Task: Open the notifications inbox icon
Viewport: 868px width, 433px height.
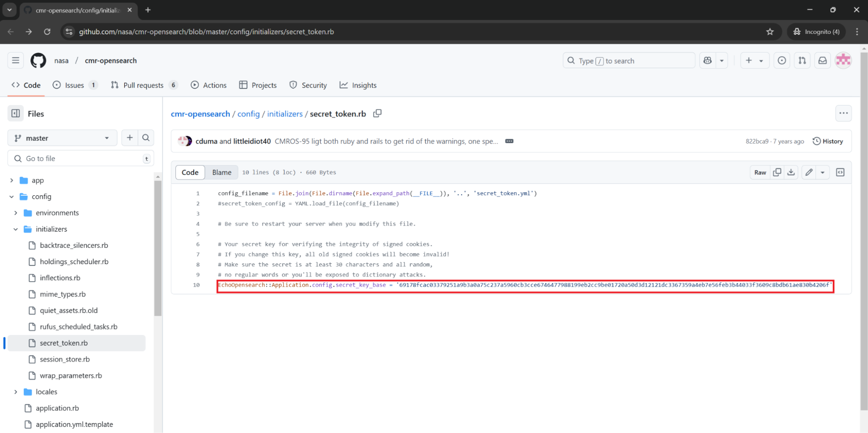Action: [x=822, y=61]
